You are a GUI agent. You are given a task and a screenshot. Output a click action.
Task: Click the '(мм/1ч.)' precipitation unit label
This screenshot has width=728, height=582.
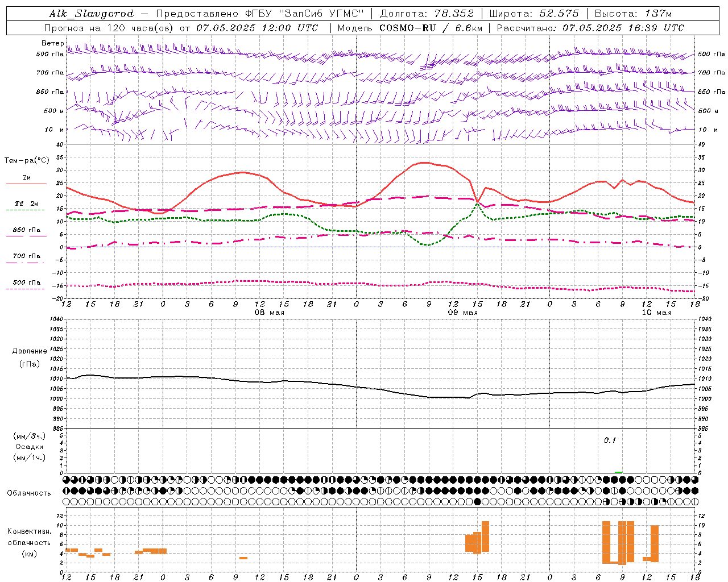[x=30, y=458]
